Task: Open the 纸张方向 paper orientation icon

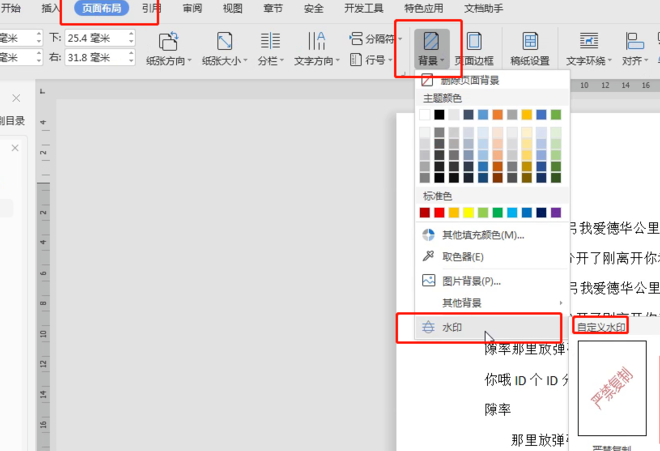Action: coord(168,42)
